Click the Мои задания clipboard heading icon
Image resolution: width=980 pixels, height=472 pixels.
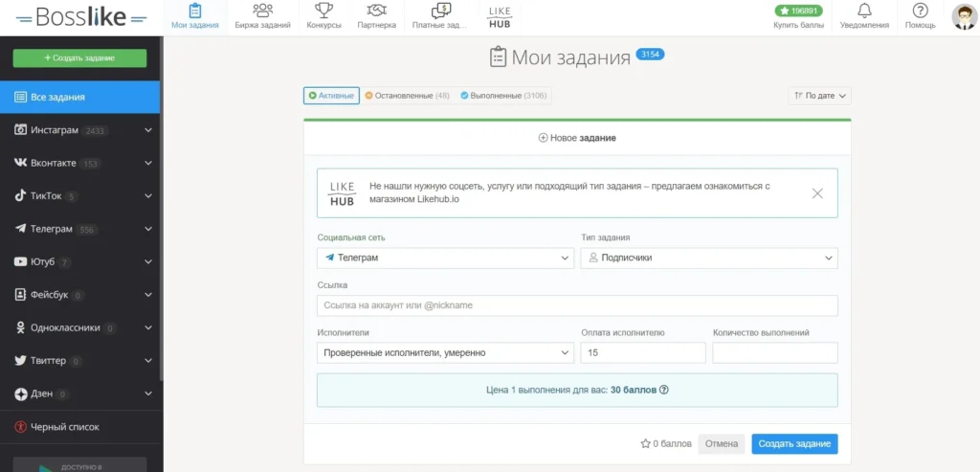click(498, 56)
